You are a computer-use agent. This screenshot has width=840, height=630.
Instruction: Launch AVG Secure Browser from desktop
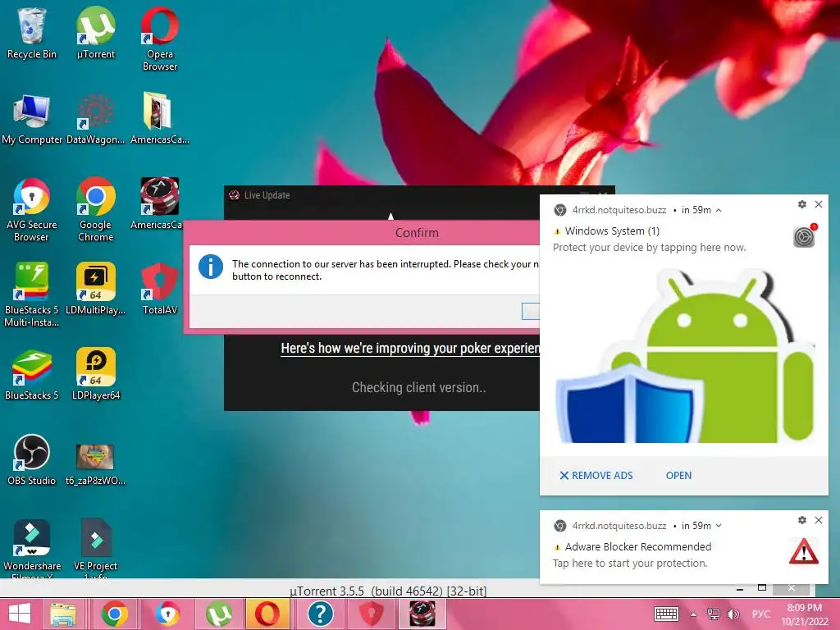[32, 209]
